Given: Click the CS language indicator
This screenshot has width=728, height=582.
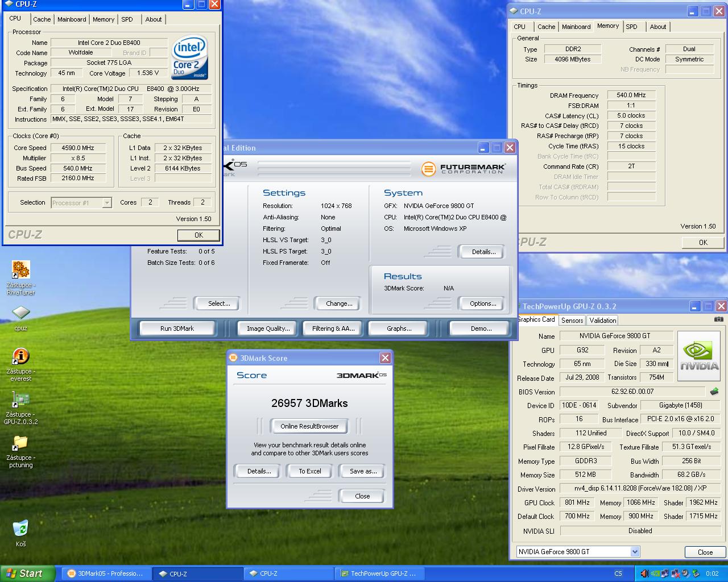Looking at the screenshot, I should (618, 573).
